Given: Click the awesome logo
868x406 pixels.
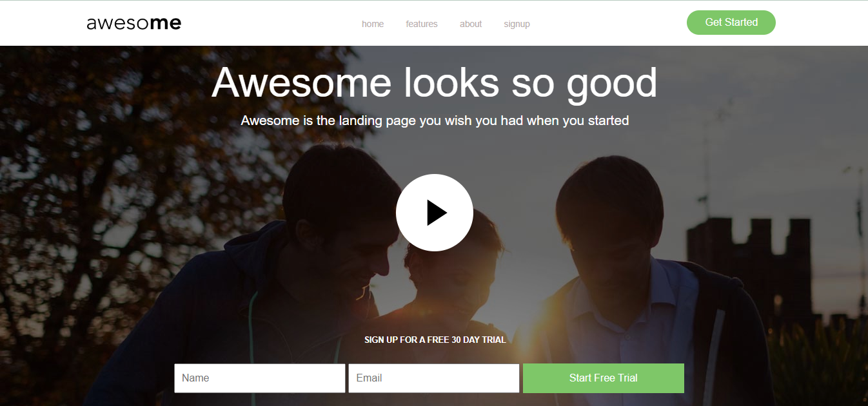Looking at the screenshot, I should [134, 24].
